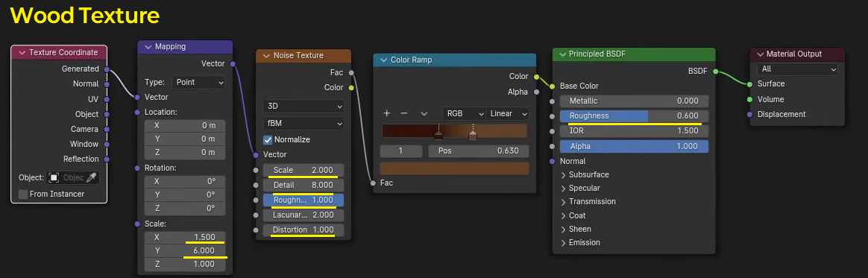Screen dimensions: 868x278
Task: Remove color stop with minus icon
Action: (x=404, y=113)
